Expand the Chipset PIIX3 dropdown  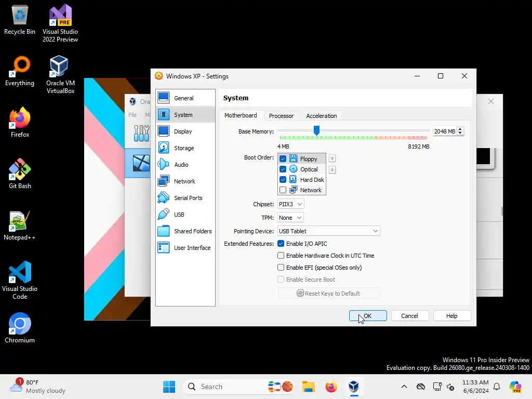[290, 204]
